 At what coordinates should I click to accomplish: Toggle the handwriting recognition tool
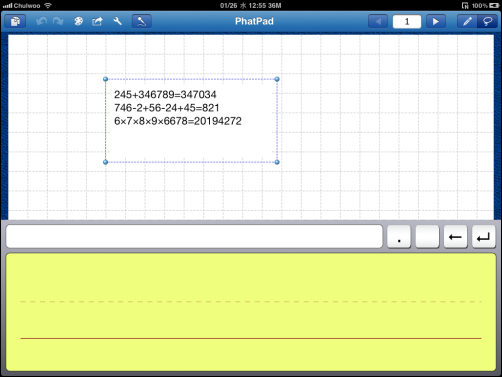[142, 21]
